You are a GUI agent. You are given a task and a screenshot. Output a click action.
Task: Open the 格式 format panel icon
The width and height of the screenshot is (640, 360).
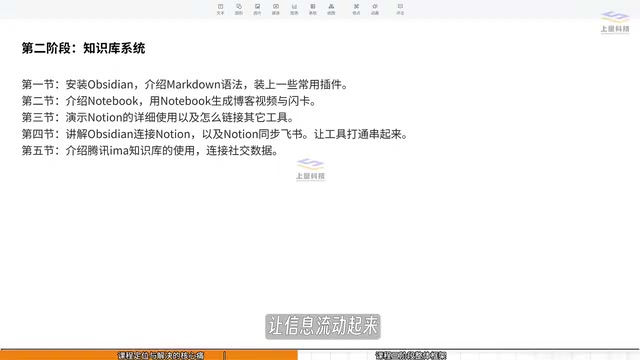point(356,9)
